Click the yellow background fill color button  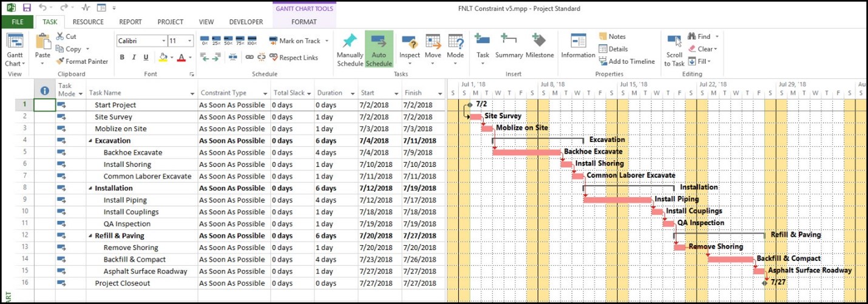(x=162, y=57)
